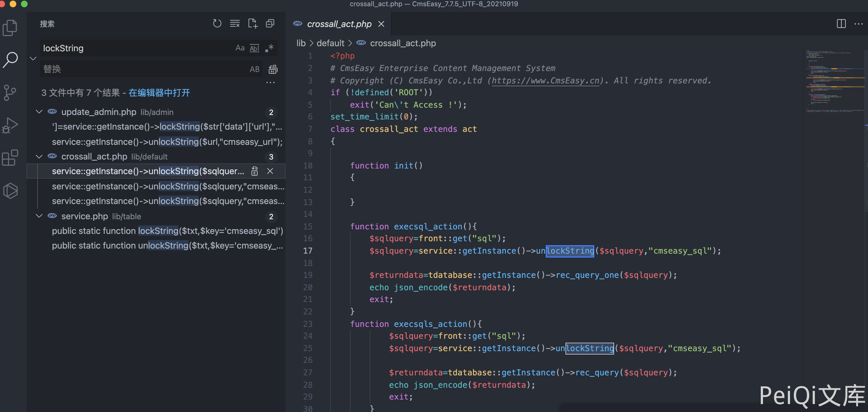This screenshot has height=412, width=868.
Task: Toggle match case in search box
Action: click(240, 48)
